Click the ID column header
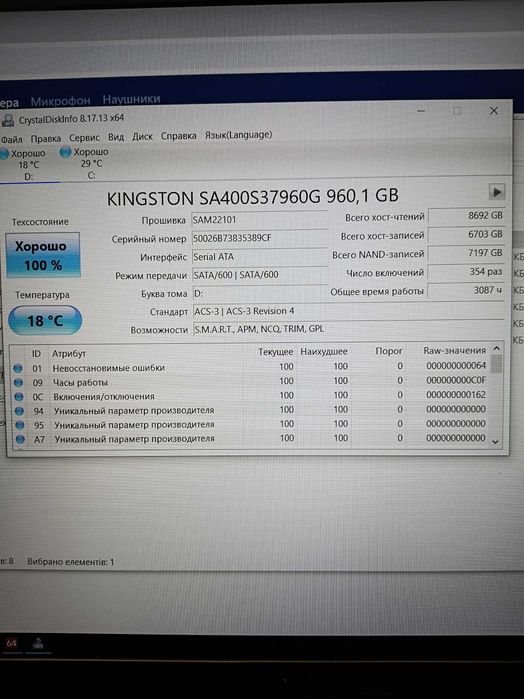Image resolution: width=524 pixels, height=699 pixels. coord(36,354)
